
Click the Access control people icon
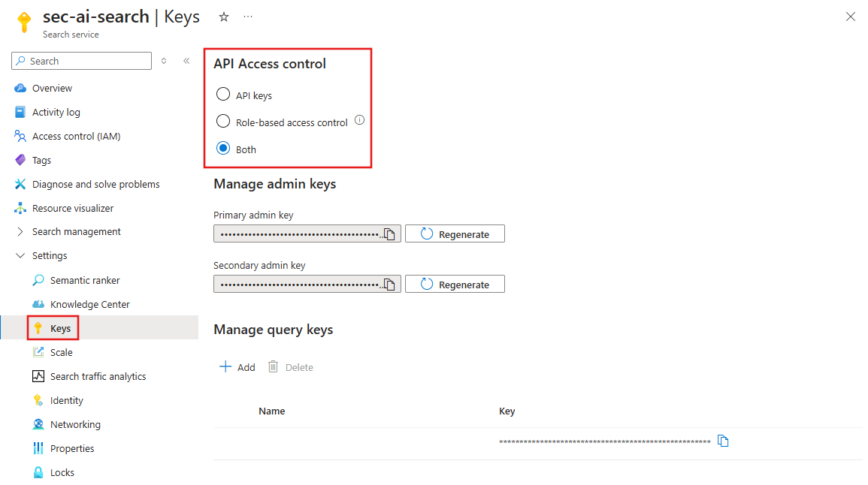(x=20, y=136)
